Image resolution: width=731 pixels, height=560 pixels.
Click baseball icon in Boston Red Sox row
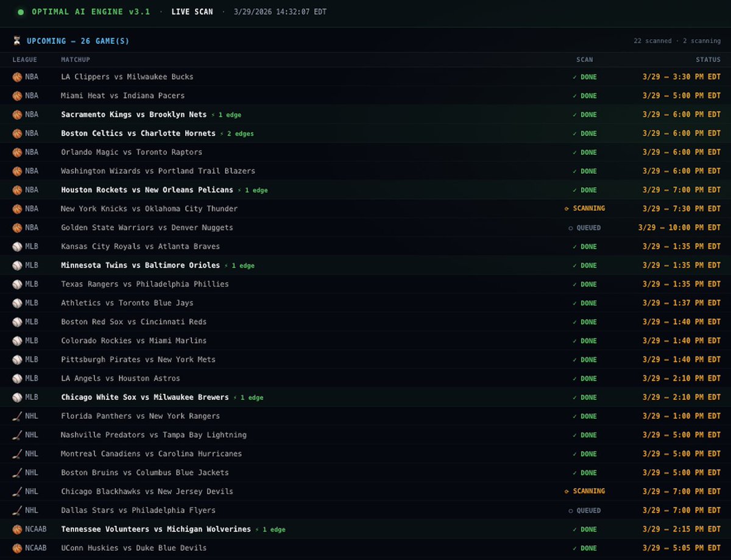click(17, 322)
